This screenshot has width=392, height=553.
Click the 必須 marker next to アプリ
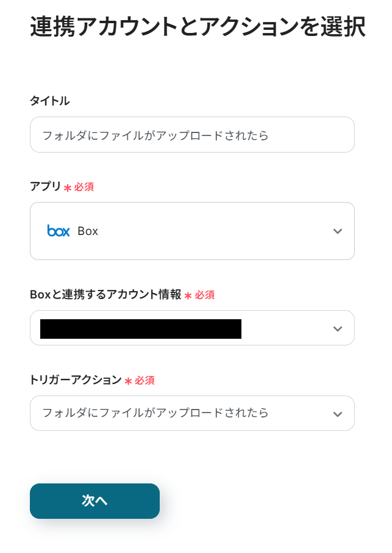click(84, 187)
